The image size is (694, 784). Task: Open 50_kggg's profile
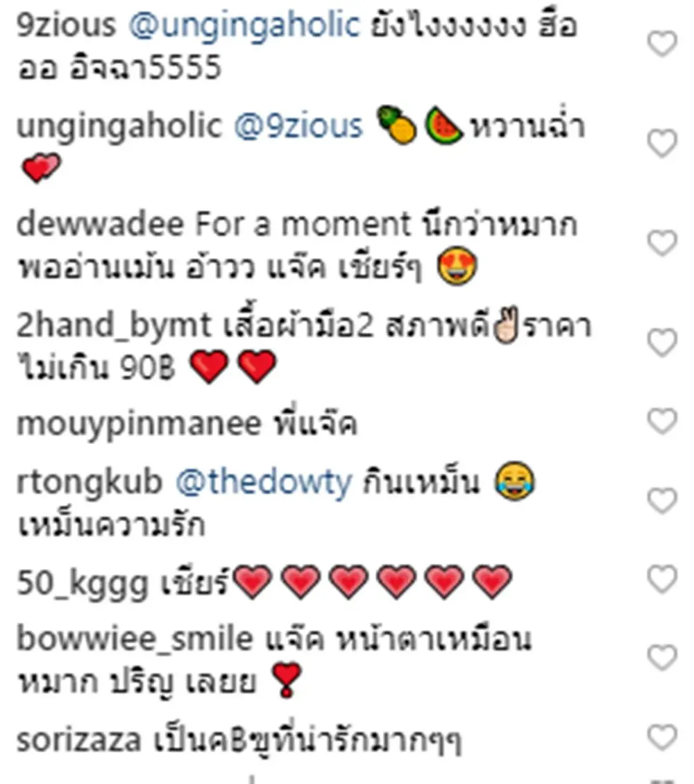click(x=83, y=583)
